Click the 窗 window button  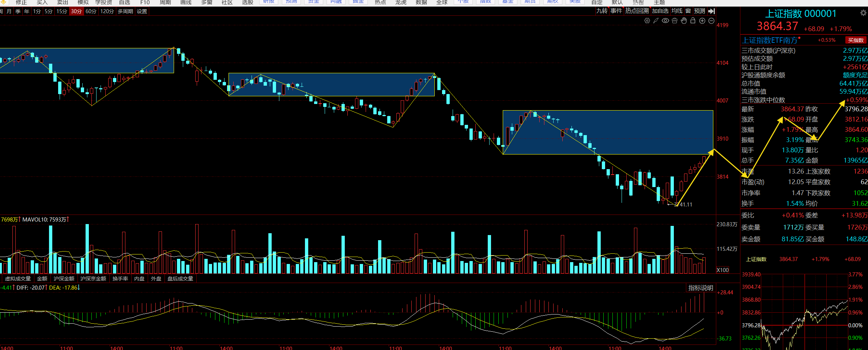coord(688,11)
